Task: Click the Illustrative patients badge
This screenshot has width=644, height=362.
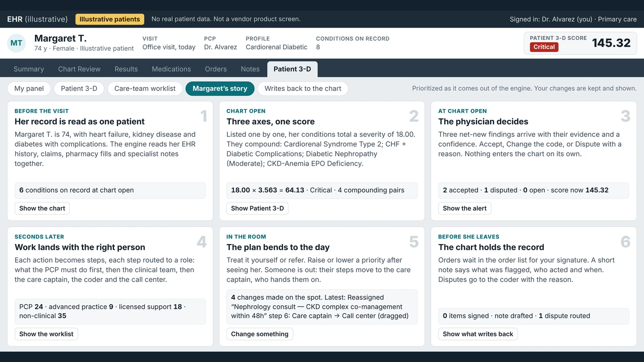Action: [x=110, y=19]
